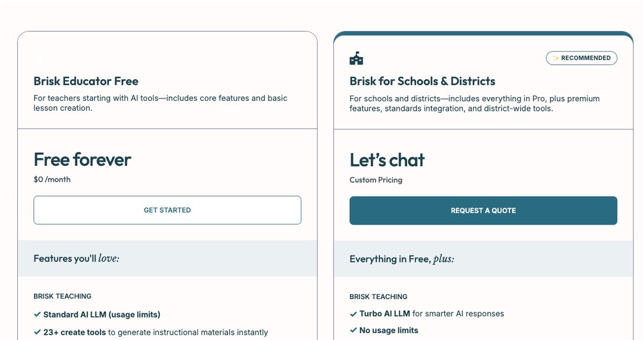644x340 pixels.
Task: Click the Free plan description text
Action: pyautogui.click(x=160, y=103)
